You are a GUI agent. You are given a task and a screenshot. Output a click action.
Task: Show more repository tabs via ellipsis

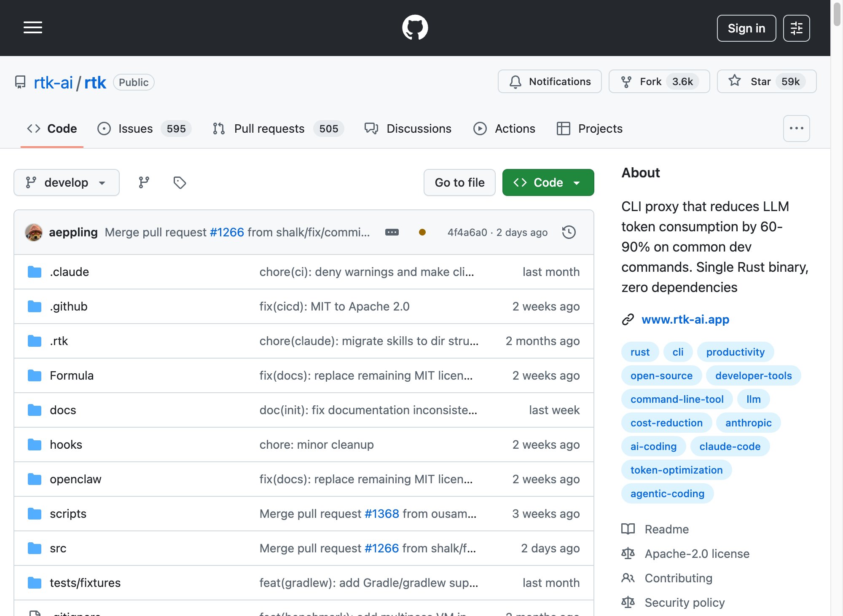(x=796, y=129)
